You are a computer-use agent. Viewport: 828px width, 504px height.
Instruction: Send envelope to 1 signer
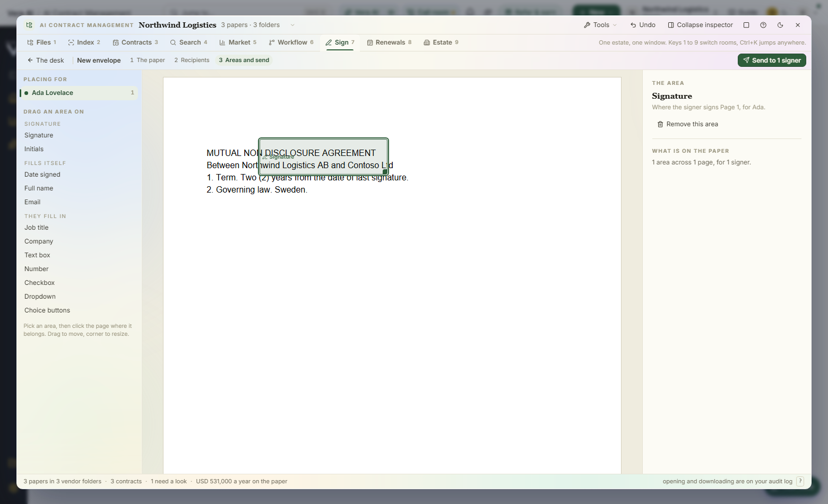[772, 60]
